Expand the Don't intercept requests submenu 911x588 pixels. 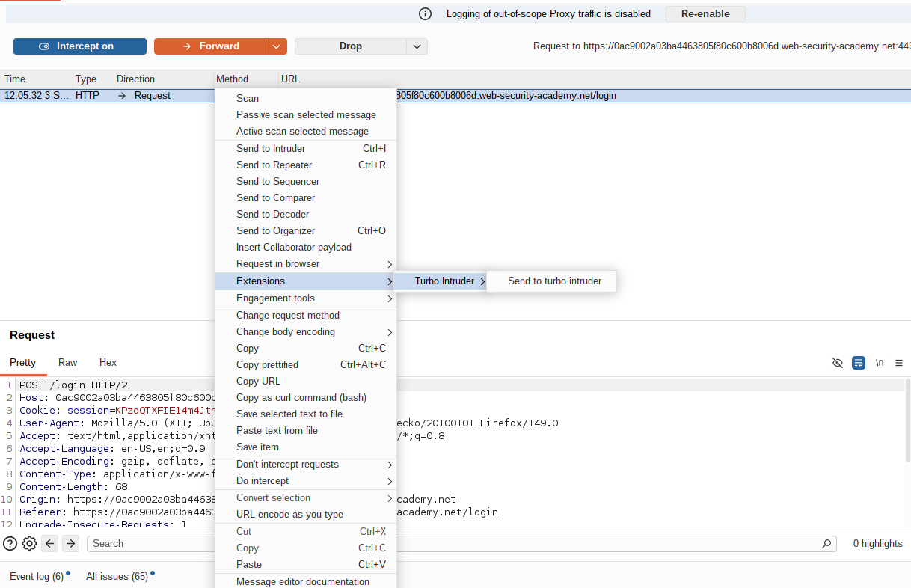click(x=306, y=464)
